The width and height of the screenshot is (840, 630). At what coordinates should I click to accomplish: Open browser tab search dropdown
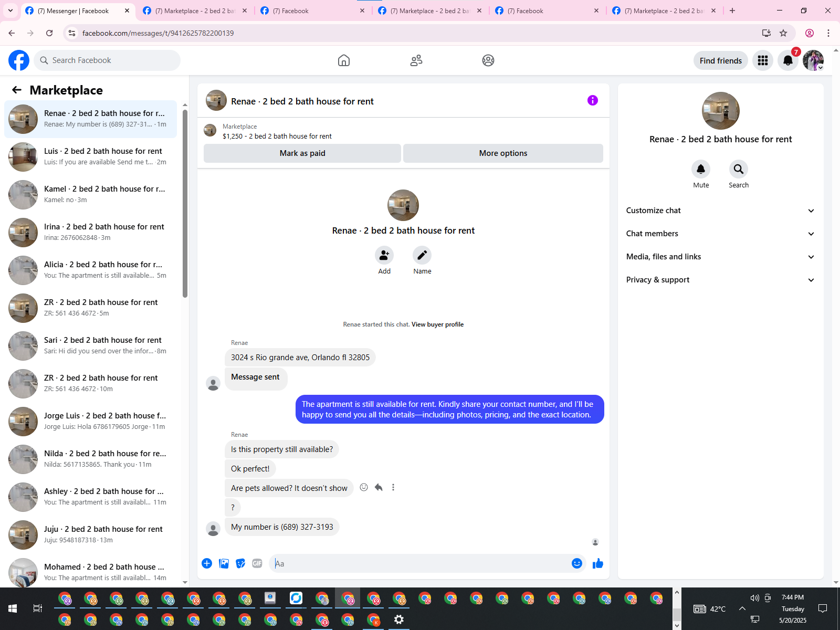[10, 10]
